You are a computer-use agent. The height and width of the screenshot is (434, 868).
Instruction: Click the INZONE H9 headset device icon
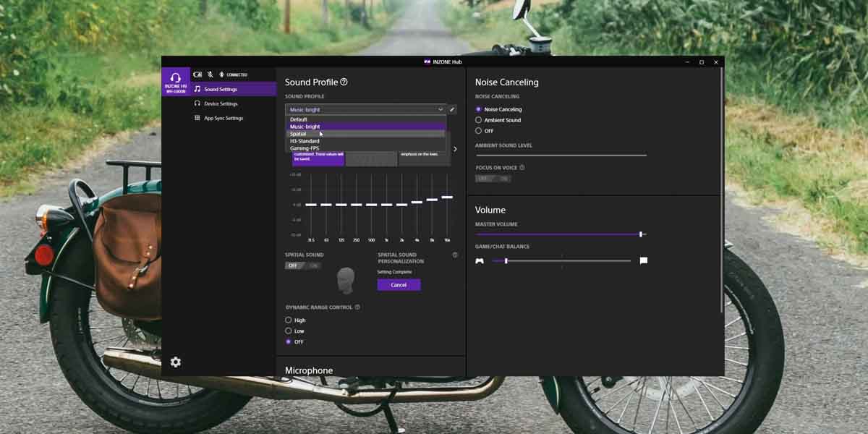(x=175, y=81)
